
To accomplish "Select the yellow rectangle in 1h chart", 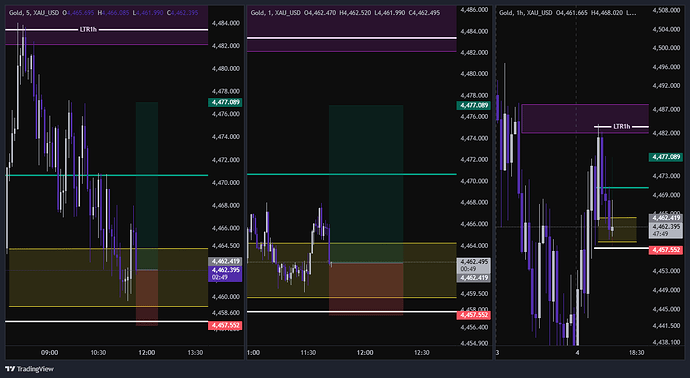I will [617, 229].
